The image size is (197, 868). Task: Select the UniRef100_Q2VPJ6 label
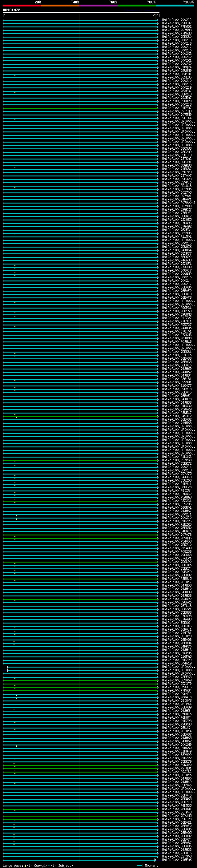177,182
